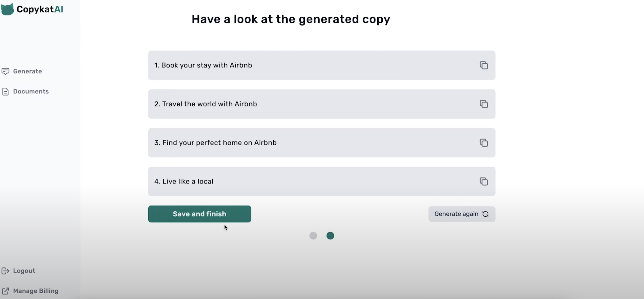Click the Documents page icon
Screen dimensions: 644x299
pos(5,92)
